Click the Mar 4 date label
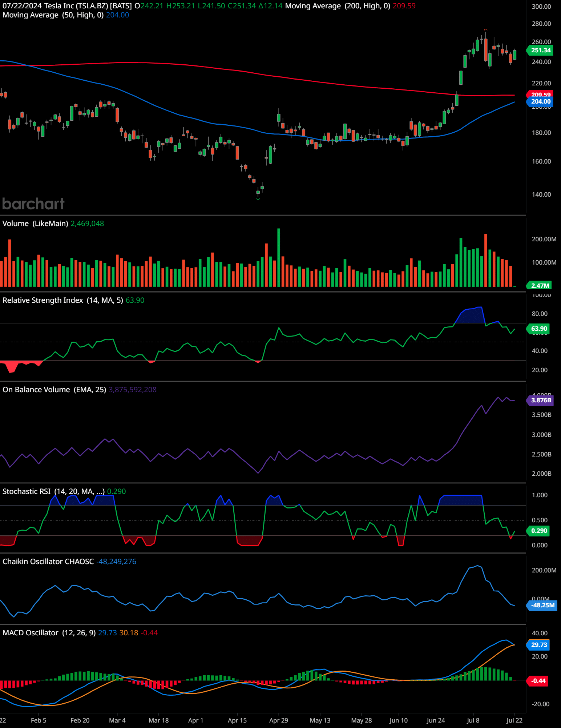 pyautogui.click(x=117, y=720)
